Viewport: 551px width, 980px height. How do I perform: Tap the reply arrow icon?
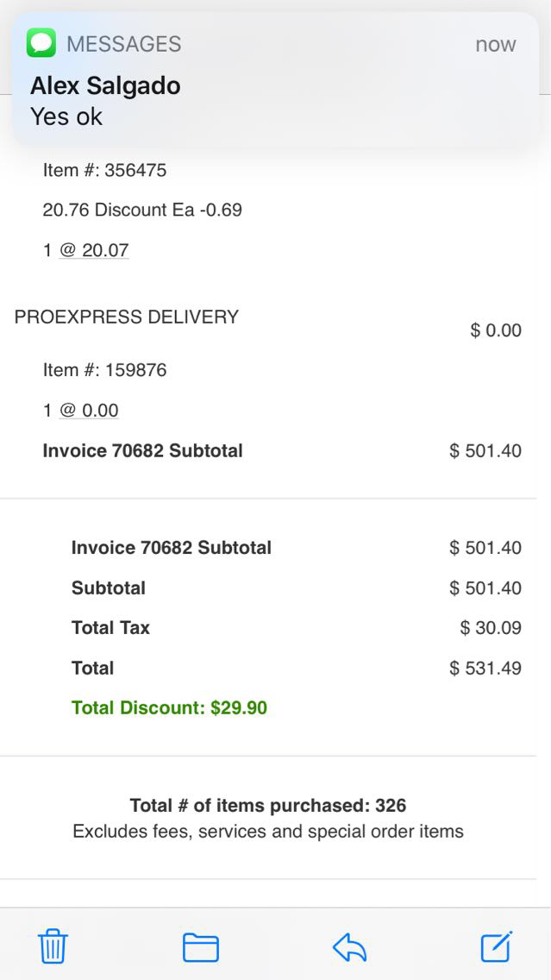click(x=349, y=947)
